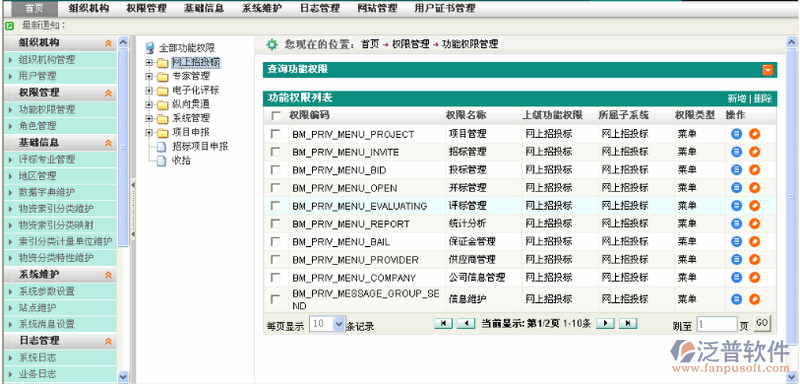Click orange edit icon for BM_PRIV_MENU_BID row

click(754, 169)
